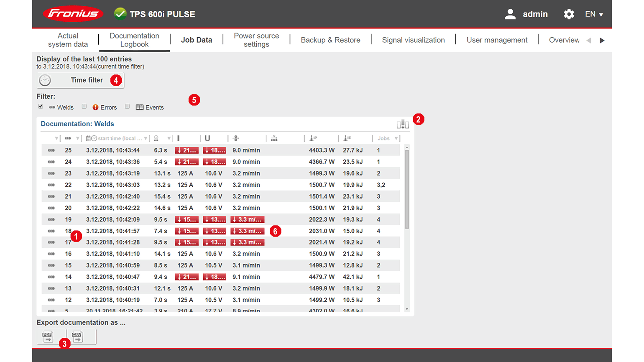Enable the Events filter checkbox

click(x=127, y=107)
